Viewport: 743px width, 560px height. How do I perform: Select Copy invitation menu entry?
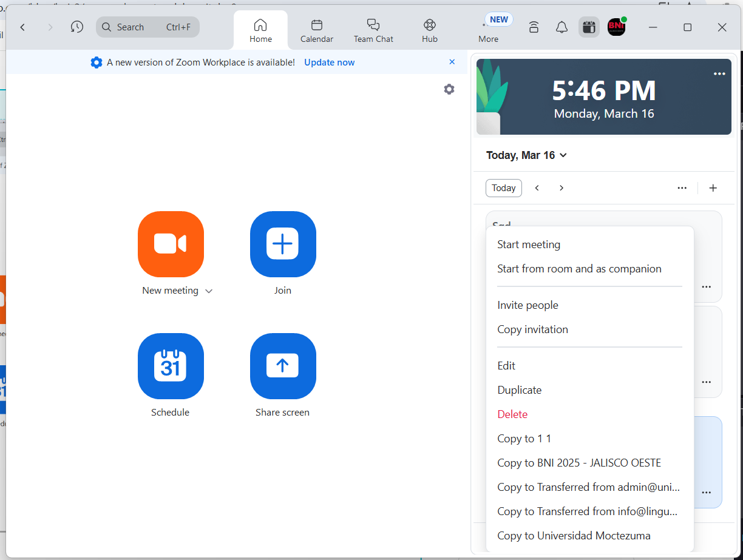(x=532, y=329)
